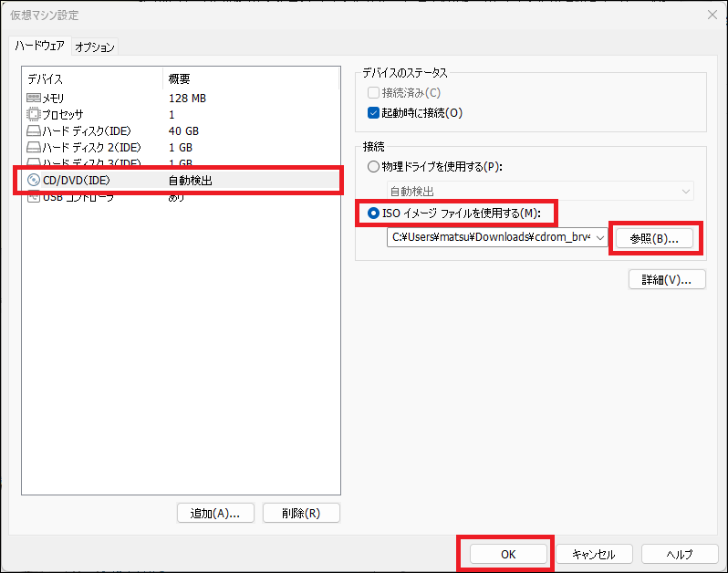Image resolution: width=728 pixels, height=573 pixels.
Task: Click the processor (プロセッサ) chip icon
Action: click(34, 114)
